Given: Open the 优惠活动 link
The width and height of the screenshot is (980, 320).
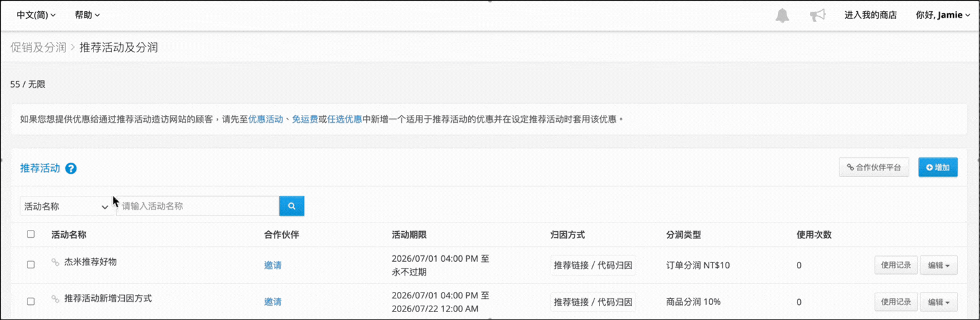Looking at the screenshot, I should (x=265, y=120).
